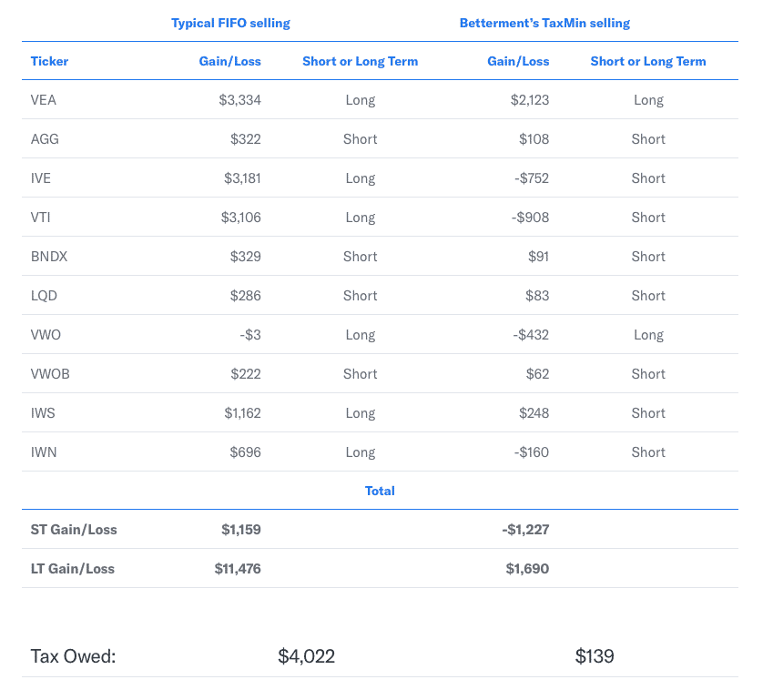Image resolution: width=763 pixels, height=700 pixels.
Task: Click the 'Betterment's TaxMin selling' heading
Action: (545, 24)
